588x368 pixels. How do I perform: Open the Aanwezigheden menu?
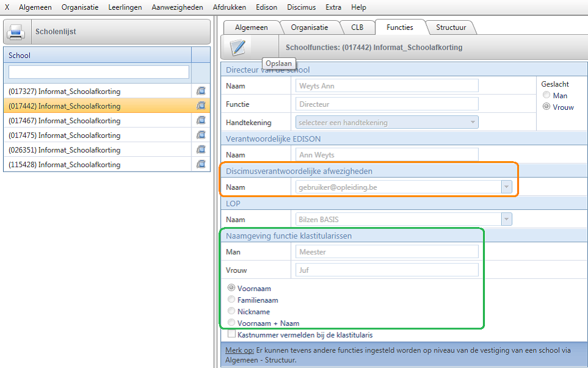[x=177, y=7]
